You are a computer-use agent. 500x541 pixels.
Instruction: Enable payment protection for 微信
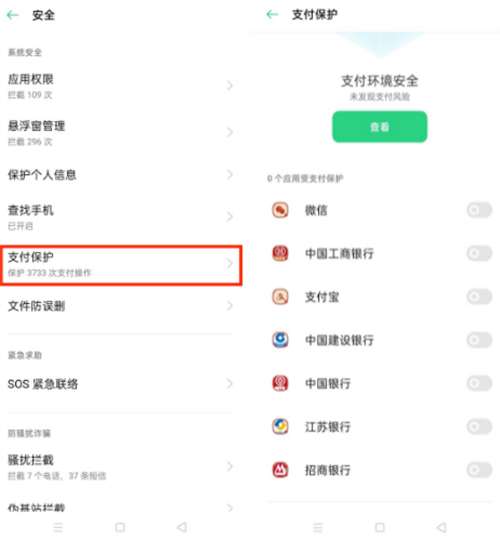[x=479, y=210]
